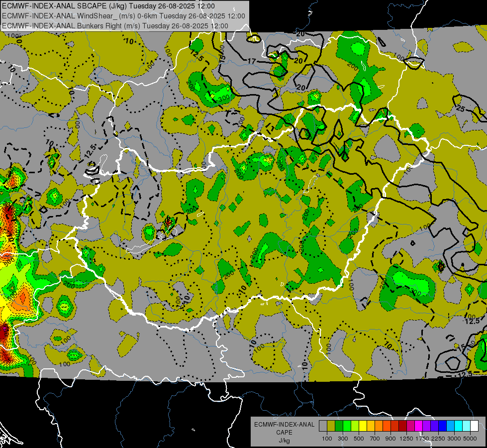Viewport: 487px width, 448px height.
Task: Select the white swatch in CAPE legend
Action: point(475,426)
